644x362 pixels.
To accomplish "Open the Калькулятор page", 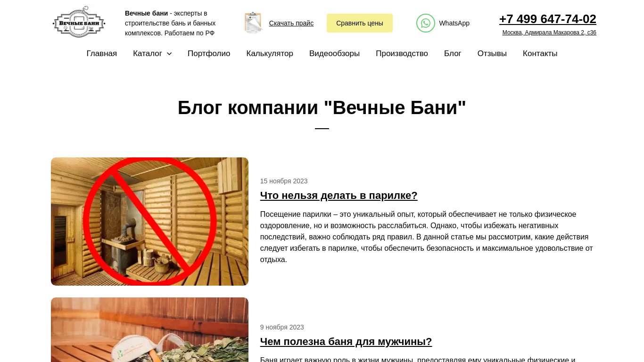I will 270,54.
